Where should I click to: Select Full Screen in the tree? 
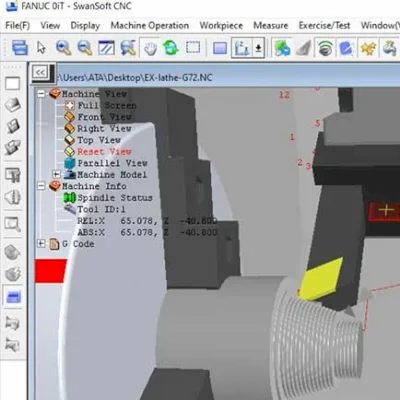(107, 106)
